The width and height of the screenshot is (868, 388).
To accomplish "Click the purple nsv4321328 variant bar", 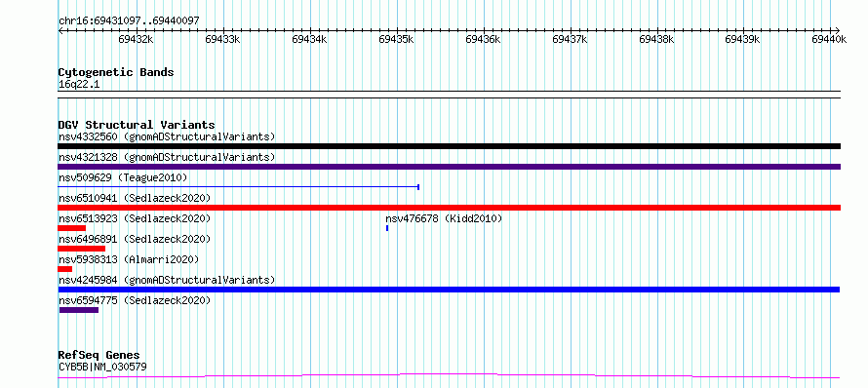I will [x=449, y=167].
